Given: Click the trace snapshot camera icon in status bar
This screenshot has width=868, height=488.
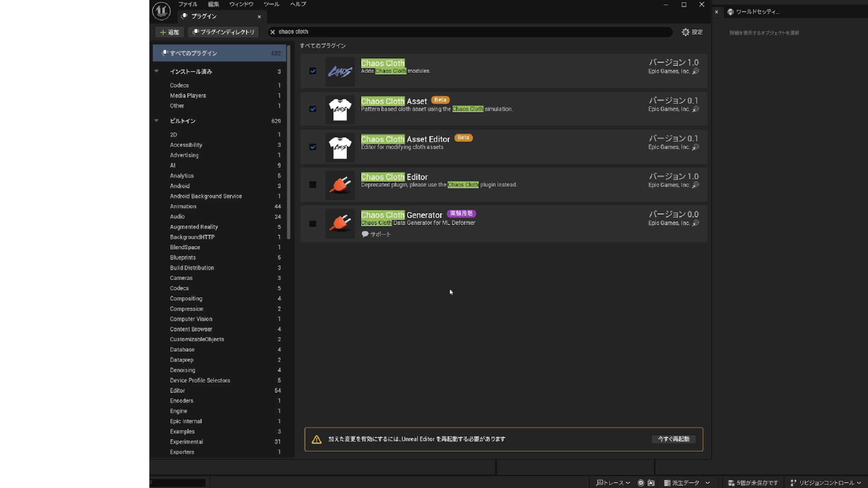Looking at the screenshot, I should pos(651,483).
